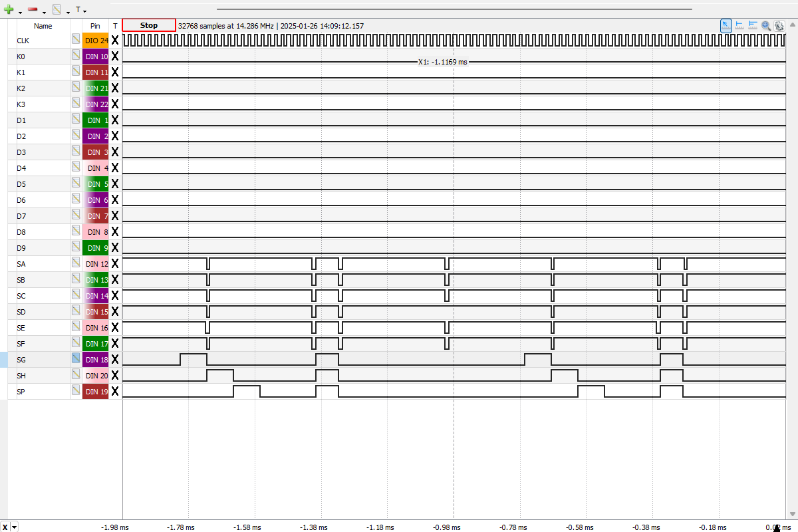Toggle the trigger X for CLK channel

(115, 41)
